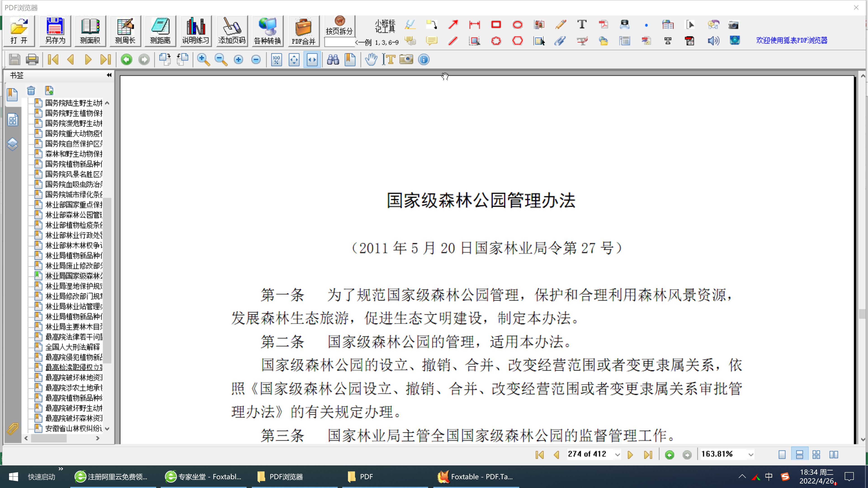The width and height of the screenshot is (868, 488).
Task: Click the binoculars search icon
Action: point(333,60)
